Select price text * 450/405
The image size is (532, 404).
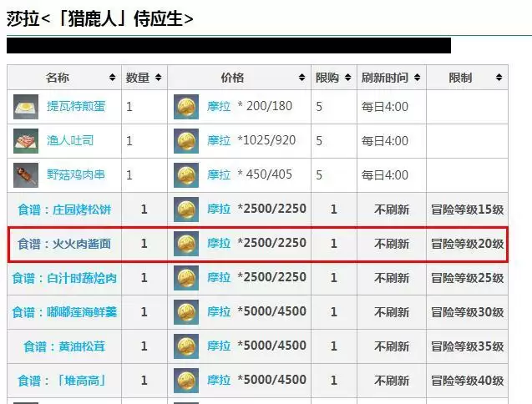(265, 174)
